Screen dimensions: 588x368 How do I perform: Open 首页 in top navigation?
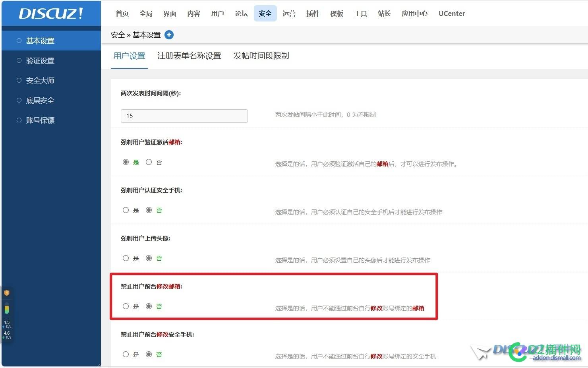[x=122, y=14]
